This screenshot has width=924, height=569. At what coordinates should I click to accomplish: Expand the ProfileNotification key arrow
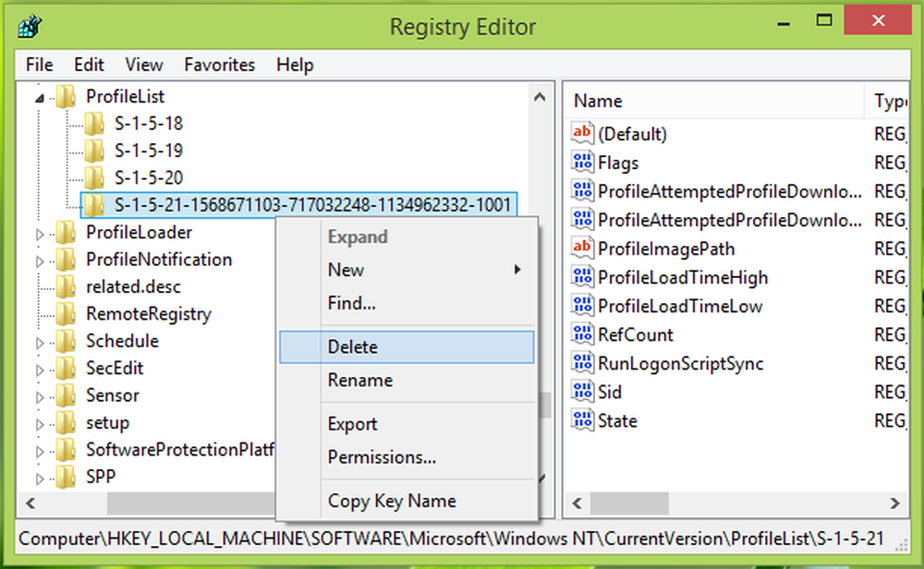click(40, 260)
